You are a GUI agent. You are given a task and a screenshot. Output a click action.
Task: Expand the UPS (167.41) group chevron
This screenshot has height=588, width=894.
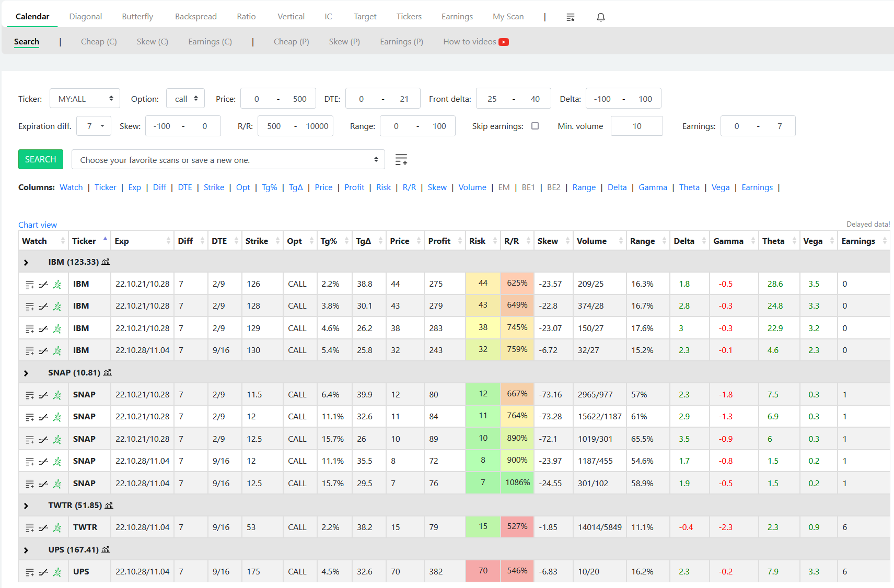tap(26, 550)
